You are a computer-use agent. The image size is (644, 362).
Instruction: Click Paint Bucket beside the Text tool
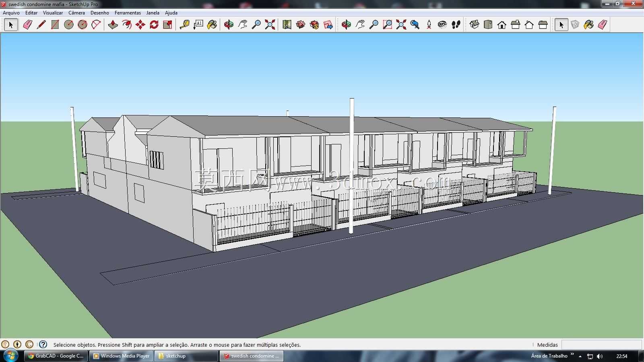point(212,25)
